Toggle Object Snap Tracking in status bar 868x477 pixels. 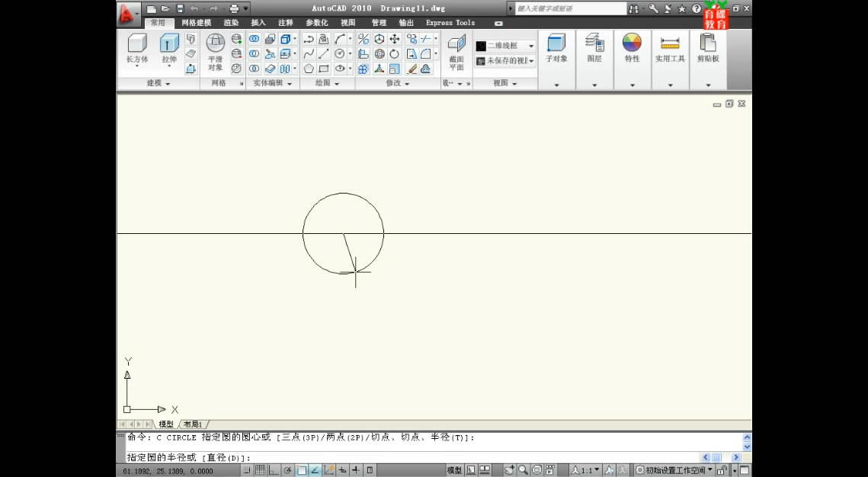(315, 470)
